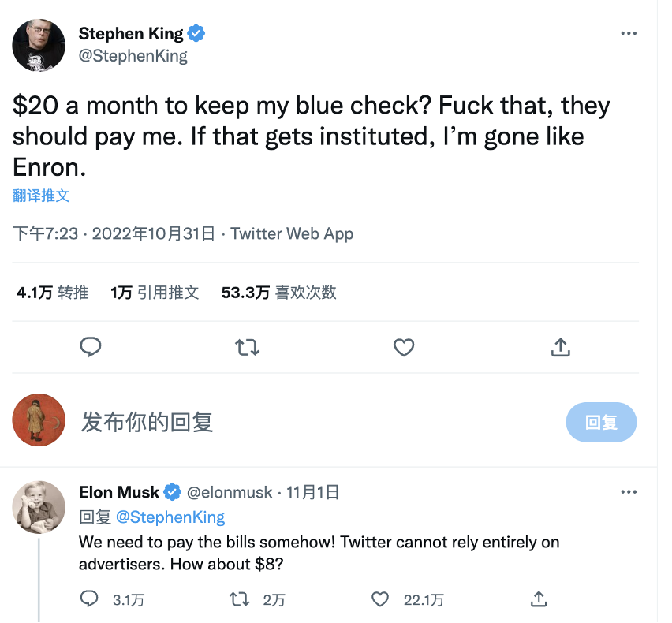The image size is (672, 623).
Task: Reply to Stephen King's main tweet
Action: (91, 347)
